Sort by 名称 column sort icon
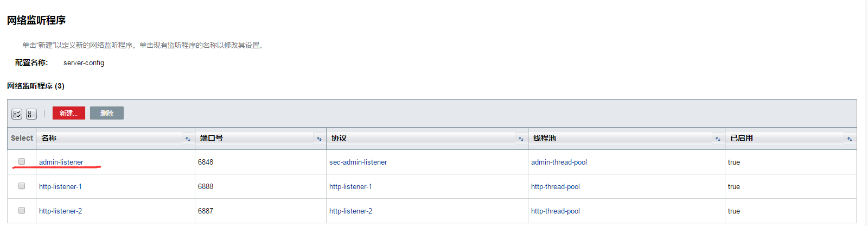 188,139
